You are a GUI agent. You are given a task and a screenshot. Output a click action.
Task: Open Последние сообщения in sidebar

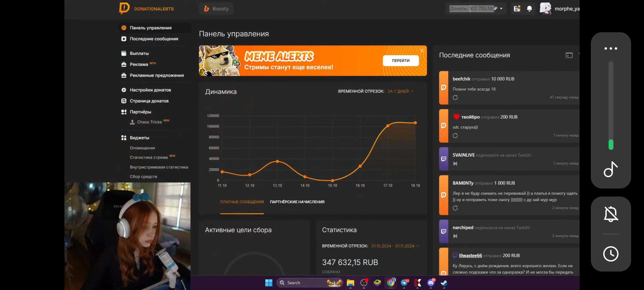[x=155, y=39]
